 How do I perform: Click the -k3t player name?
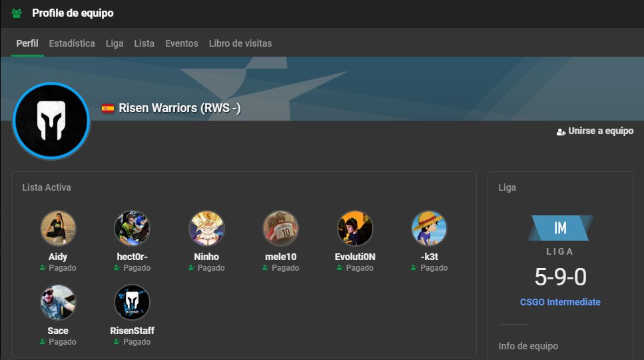click(429, 257)
